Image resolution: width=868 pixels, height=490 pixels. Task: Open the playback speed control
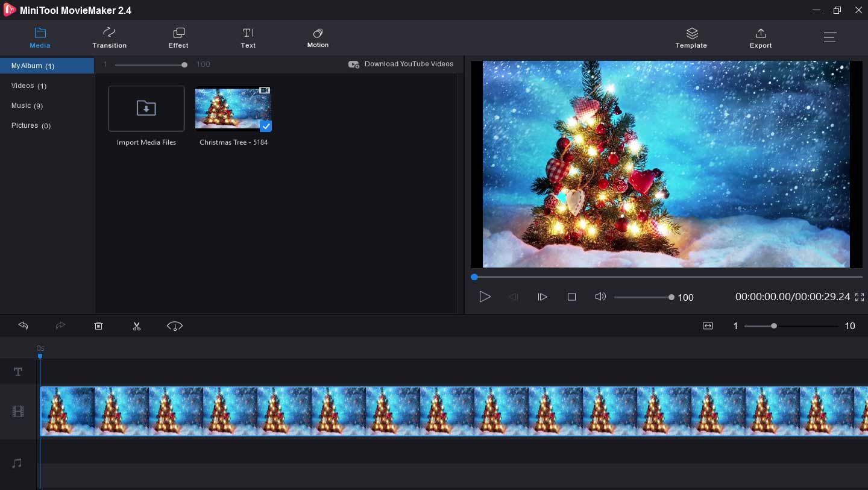[174, 325]
